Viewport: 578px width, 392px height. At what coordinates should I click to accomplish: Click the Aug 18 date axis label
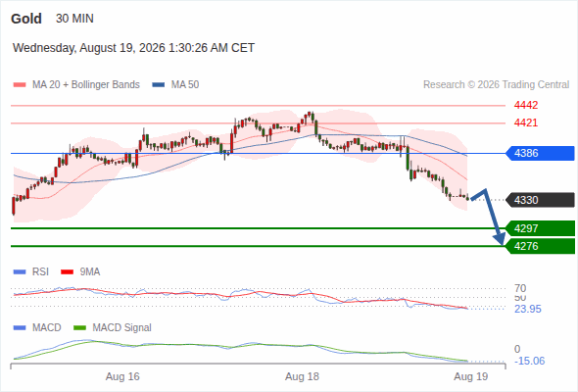coord(302,376)
